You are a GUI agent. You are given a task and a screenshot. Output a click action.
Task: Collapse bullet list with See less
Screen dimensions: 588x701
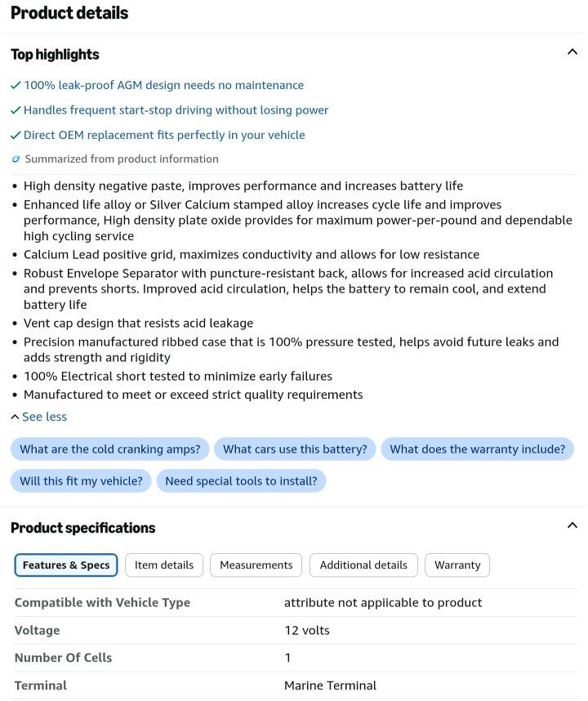pyautogui.click(x=44, y=417)
